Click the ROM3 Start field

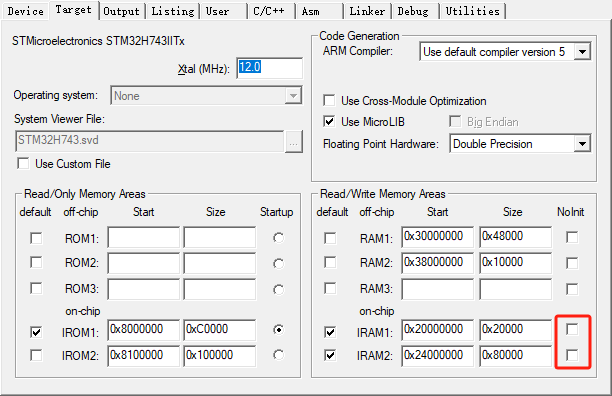click(x=143, y=289)
